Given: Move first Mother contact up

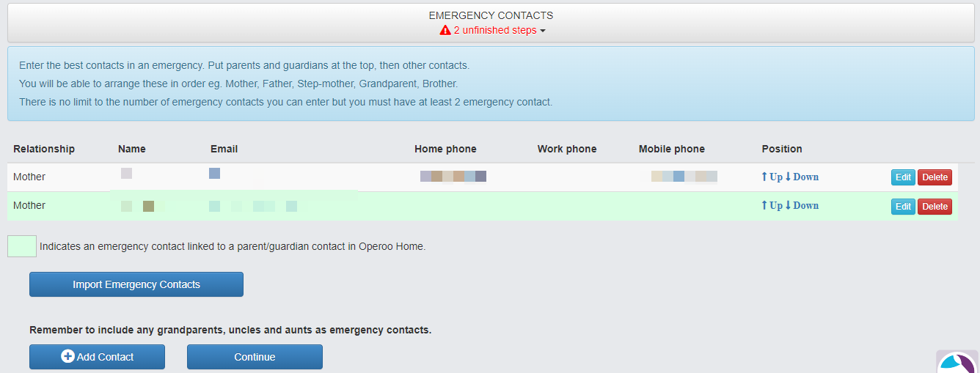Looking at the screenshot, I should (772, 177).
